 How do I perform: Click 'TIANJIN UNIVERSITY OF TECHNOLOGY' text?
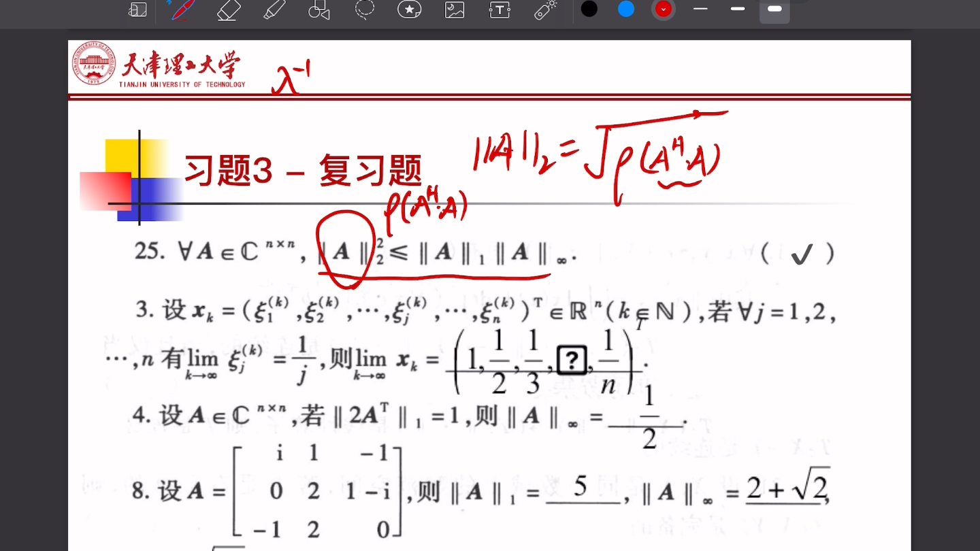182,84
